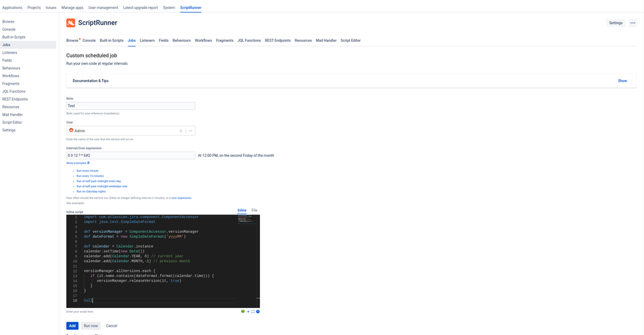Viewport: 644px width, 335px height.
Task: Open Manage apps in the top menu
Action: [x=72, y=8]
